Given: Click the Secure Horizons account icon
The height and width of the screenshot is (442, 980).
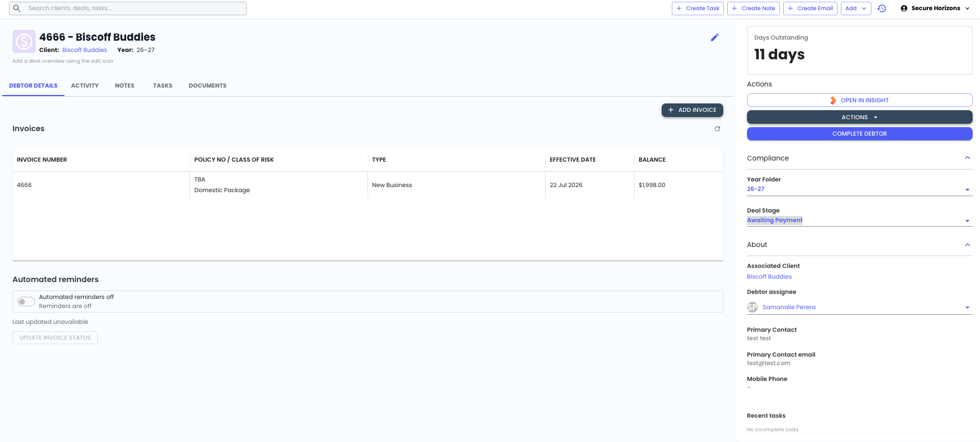Looking at the screenshot, I should (x=904, y=8).
